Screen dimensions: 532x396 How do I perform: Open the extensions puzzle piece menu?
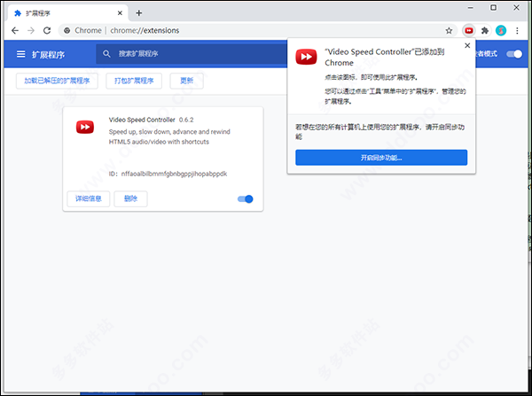(x=485, y=30)
